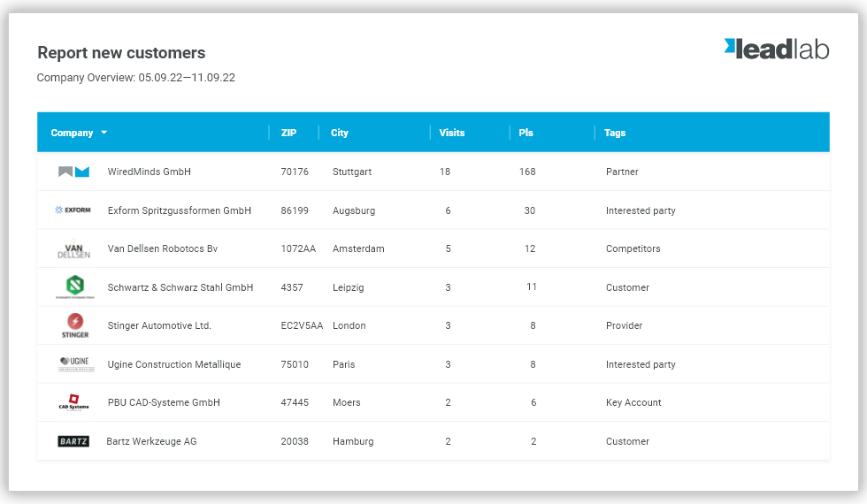Click Interested party tag for Ugine
This screenshot has width=867, height=504.
(x=641, y=364)
